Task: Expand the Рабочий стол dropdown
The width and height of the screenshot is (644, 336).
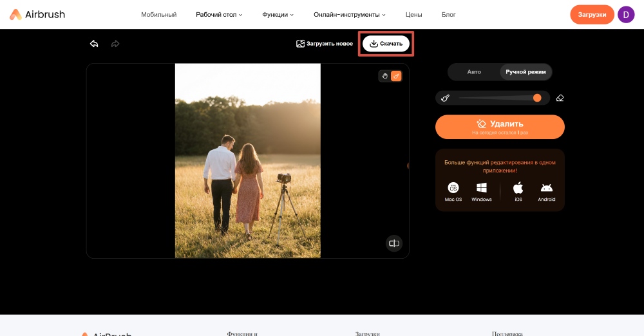Action: tap(219, 14)
